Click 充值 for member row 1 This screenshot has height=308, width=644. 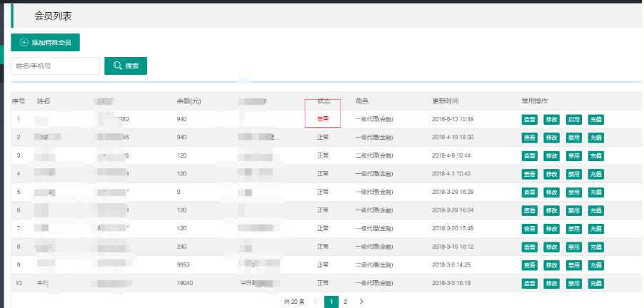click(596, 119)
